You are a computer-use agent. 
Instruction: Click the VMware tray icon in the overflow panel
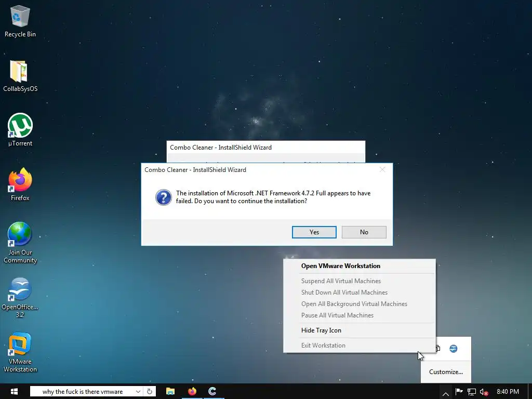click(x=437, y=349)
